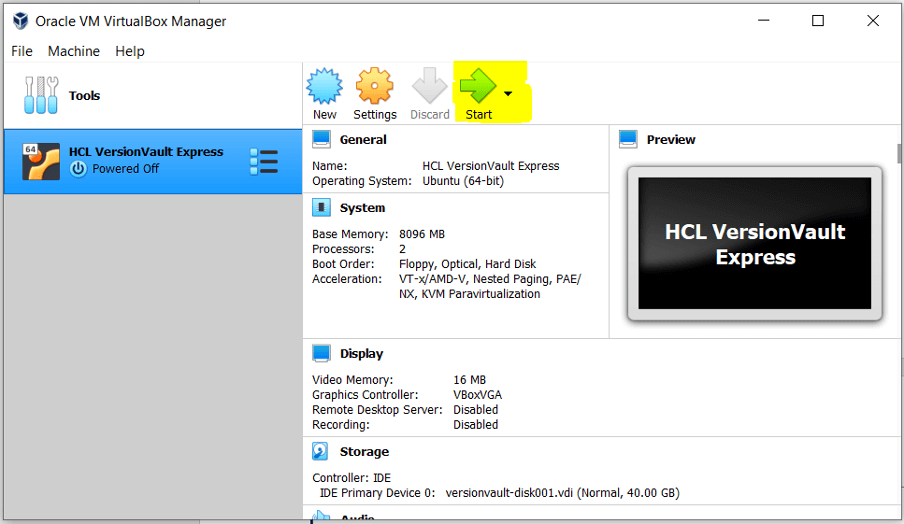Viewport: 904px width, 524px height.
Task: Close the VirtualBox Manager window
Action: [x=873, y=21]
